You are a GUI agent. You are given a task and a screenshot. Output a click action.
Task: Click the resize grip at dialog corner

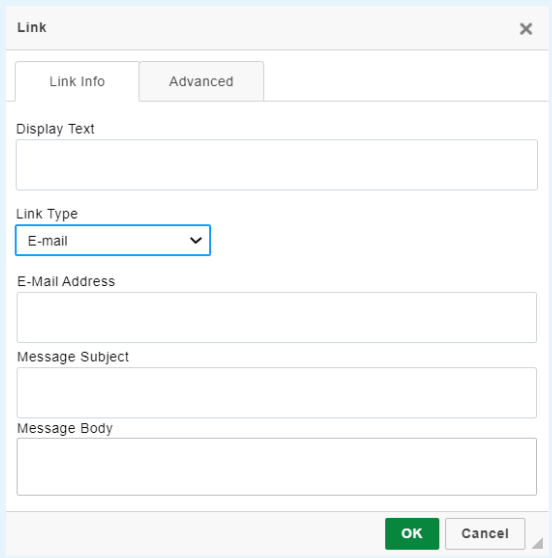coord(537,543)
